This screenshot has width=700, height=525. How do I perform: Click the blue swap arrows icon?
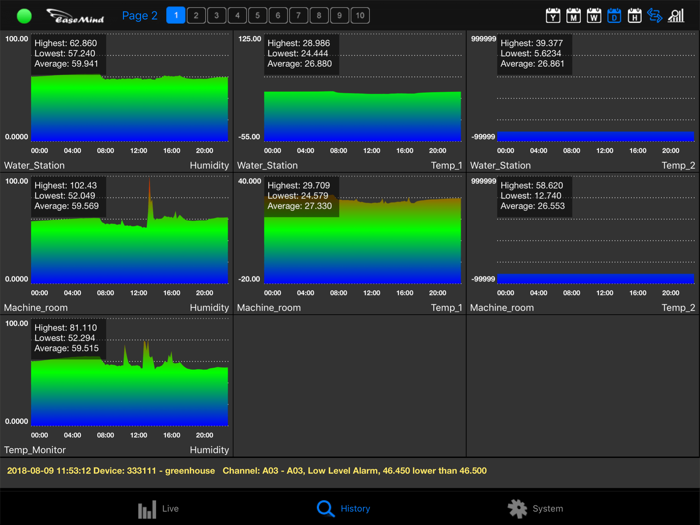click(x=655, y=16)
